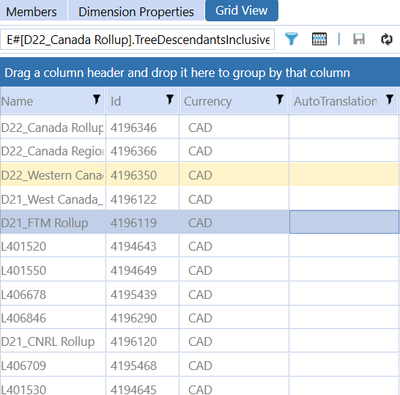Image resolution: width=400 pixels, height=395 pixels.
Task: Filter the Name column
Action: tap(97, 99)
